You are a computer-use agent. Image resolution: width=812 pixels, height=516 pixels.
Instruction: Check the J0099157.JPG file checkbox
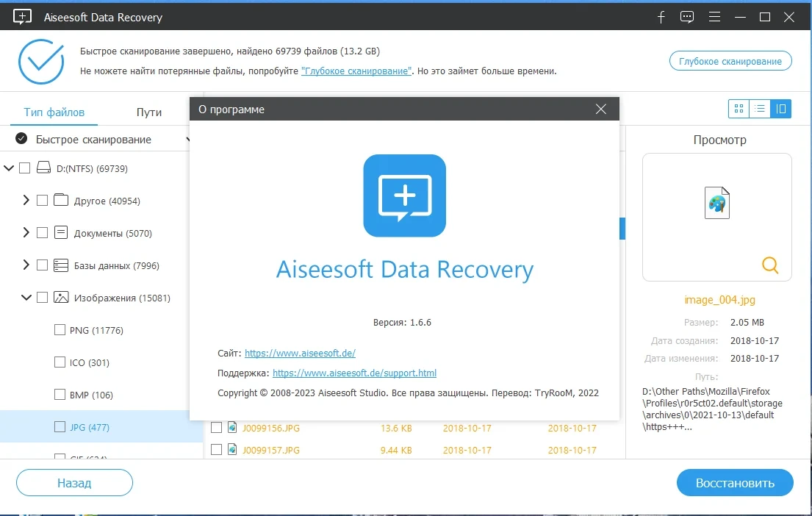(217, 449)
